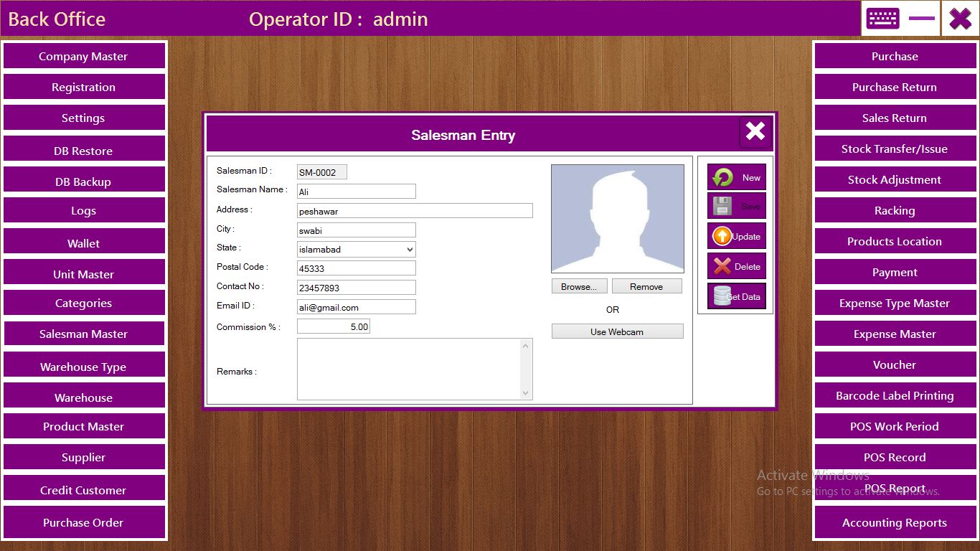The height and width of the screenshot is (551, 980).
Task: Open the Logs menu item
Action: 84,210
